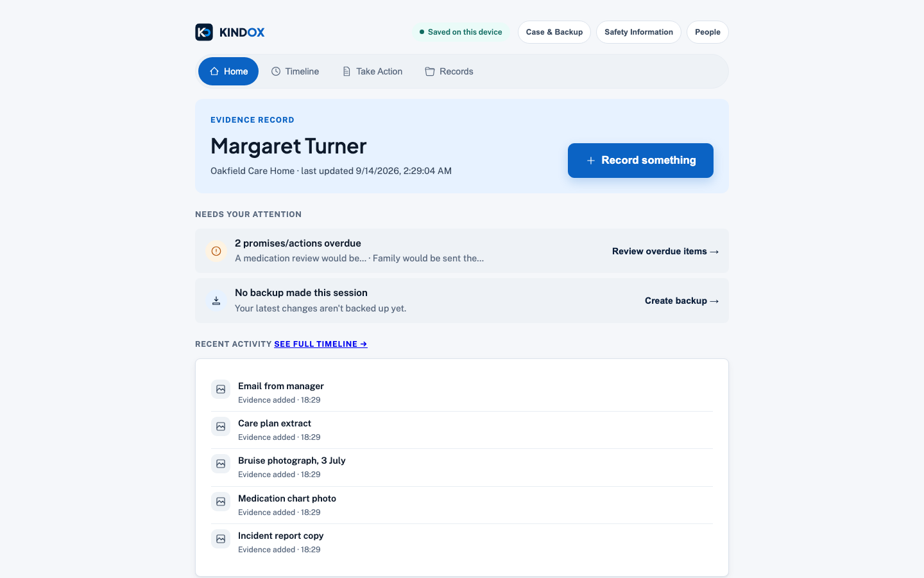Click the Margaret Turner heading

point(289,146)
